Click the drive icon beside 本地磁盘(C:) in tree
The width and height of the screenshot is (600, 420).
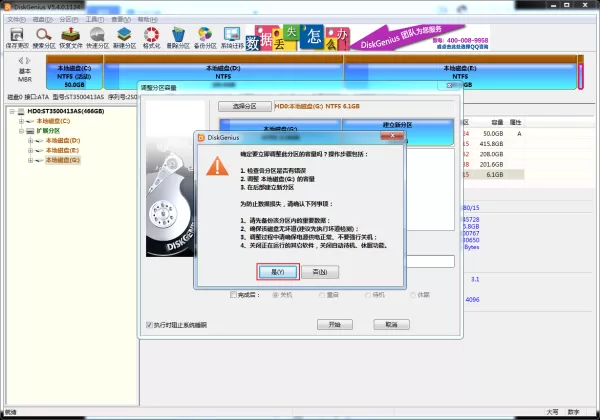[x=30, y=121]
